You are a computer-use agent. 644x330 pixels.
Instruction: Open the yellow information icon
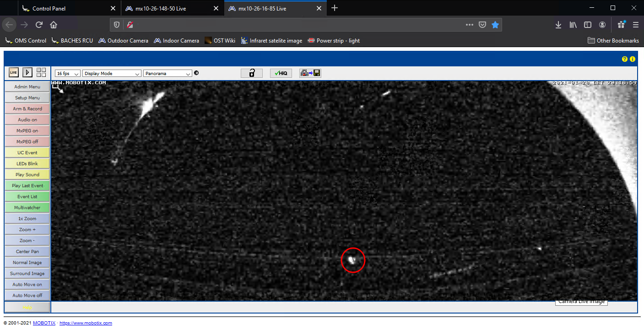(633, 59)
